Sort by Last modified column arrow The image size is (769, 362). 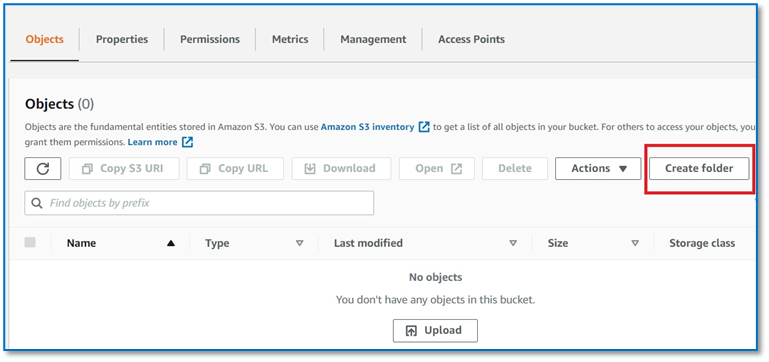point(513,243)
